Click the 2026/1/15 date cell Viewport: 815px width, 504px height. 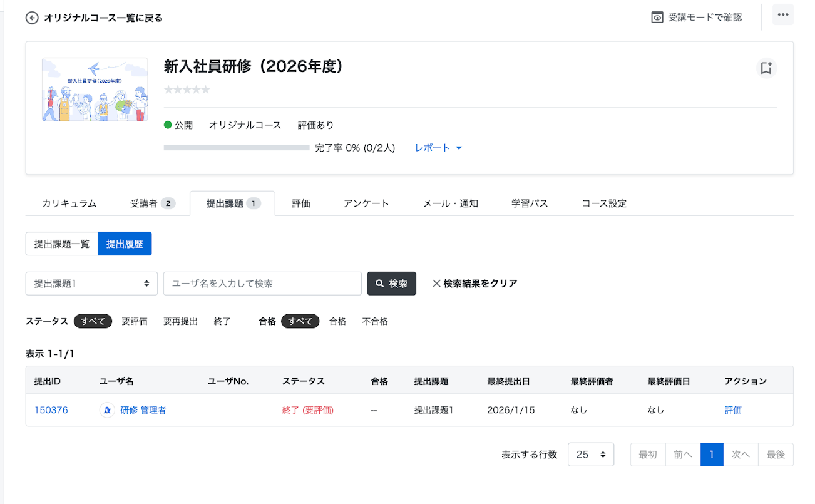click(511, 410)
